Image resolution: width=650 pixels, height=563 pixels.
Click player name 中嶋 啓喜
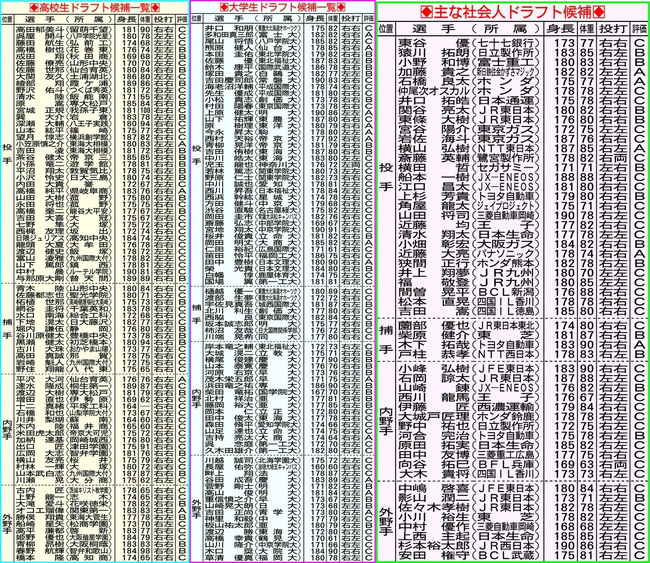click(x=434, y=488)
